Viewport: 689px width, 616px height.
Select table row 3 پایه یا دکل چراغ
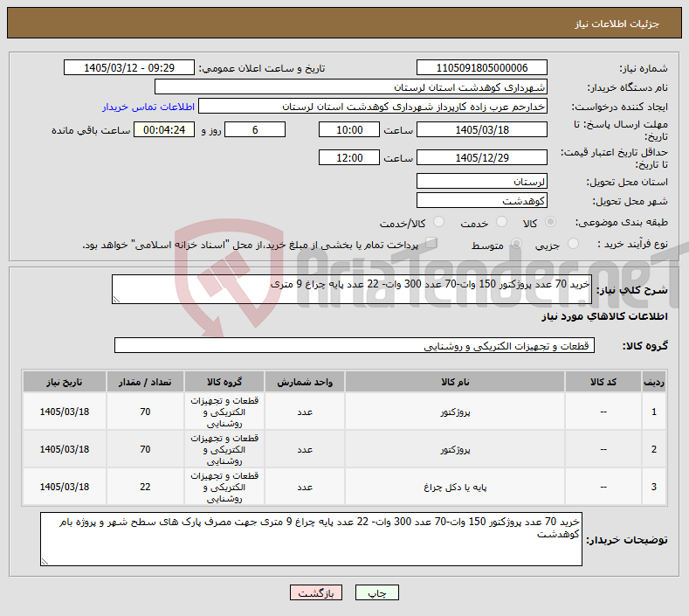(344, 487)
